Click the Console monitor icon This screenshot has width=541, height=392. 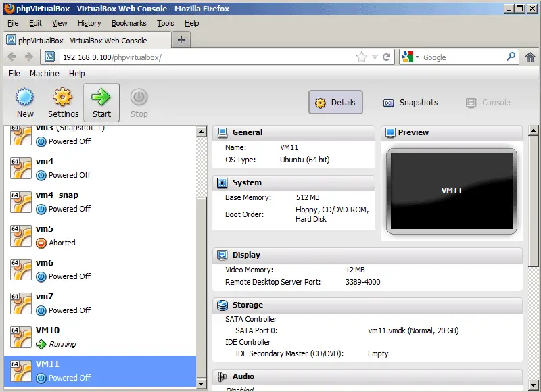coord(471,103)
